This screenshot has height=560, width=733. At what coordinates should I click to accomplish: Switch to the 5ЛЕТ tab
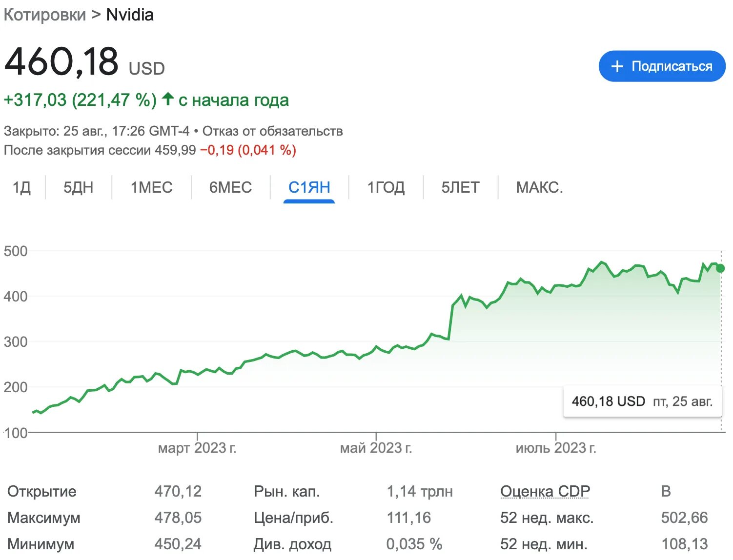(460, 187)
